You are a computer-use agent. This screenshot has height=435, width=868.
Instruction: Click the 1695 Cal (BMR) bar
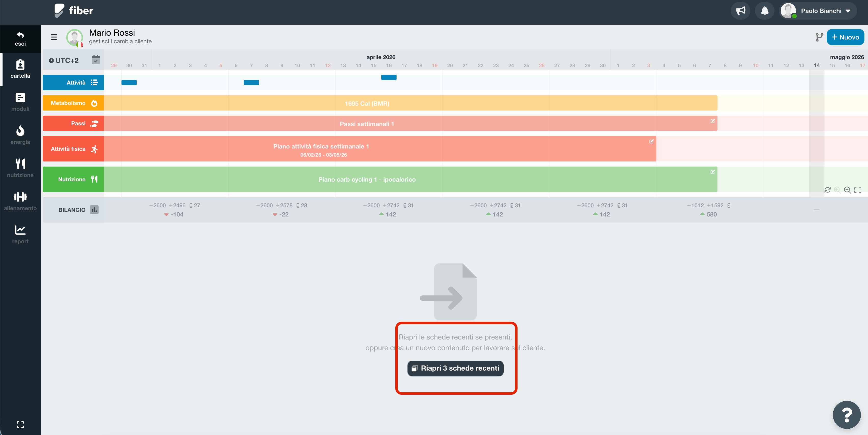coord(410,103)
